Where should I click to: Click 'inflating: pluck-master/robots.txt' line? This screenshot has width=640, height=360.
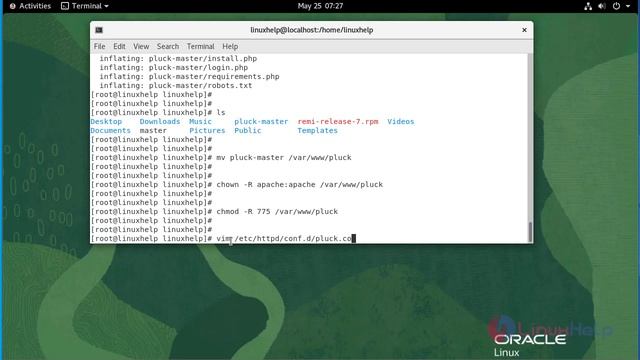[x=176, y=86]
